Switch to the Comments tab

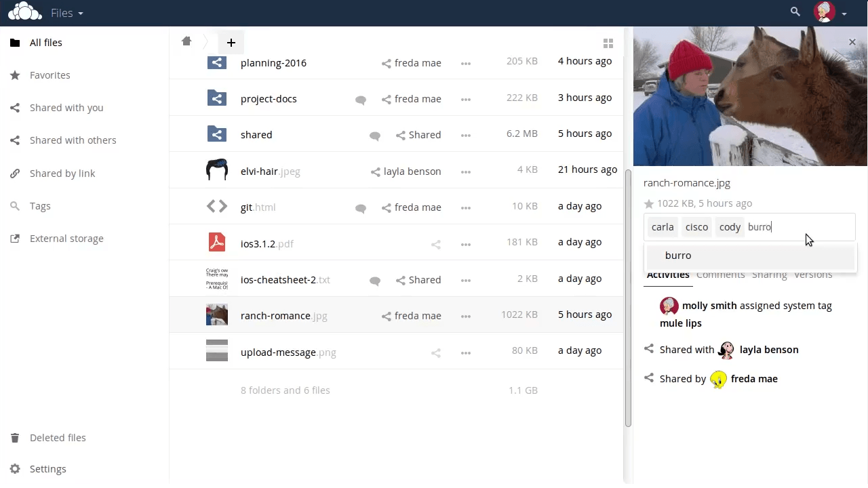(x=720, y=274)
